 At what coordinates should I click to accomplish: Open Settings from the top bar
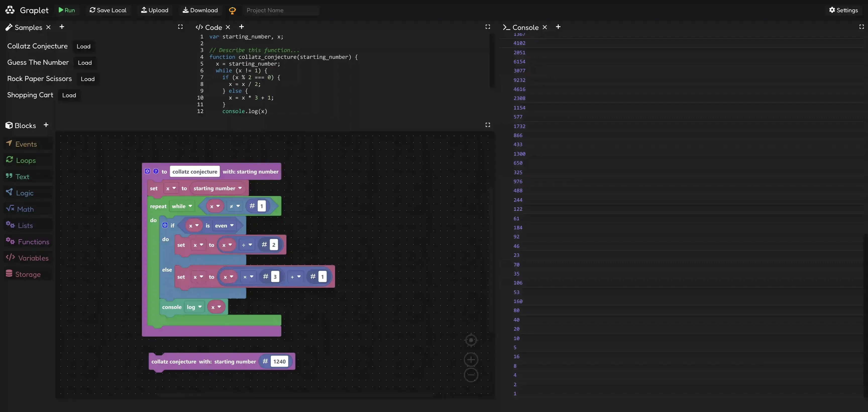click(x=843, y=10)
